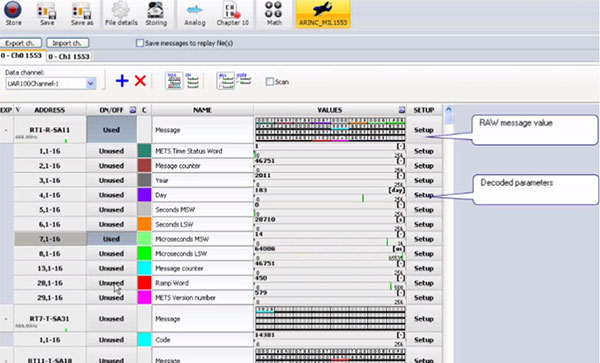Remove message using red X icon
This screenshot has width=600, height=363.
(140, 81)
